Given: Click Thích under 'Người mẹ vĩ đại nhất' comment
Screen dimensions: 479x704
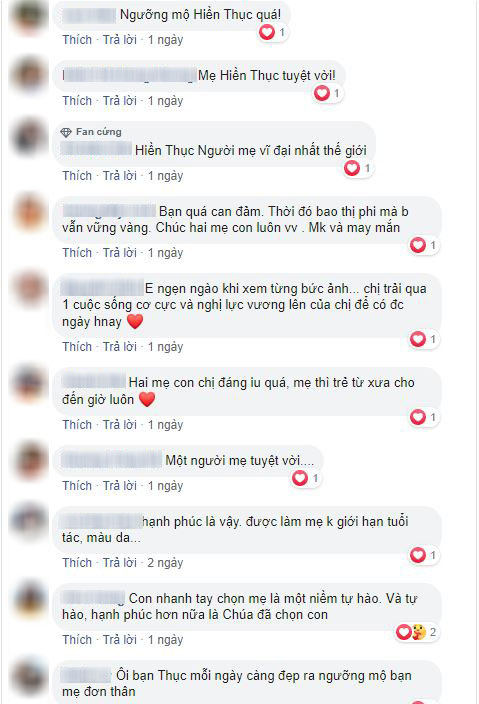Looking at the screenshot, I should coord(77,176).
